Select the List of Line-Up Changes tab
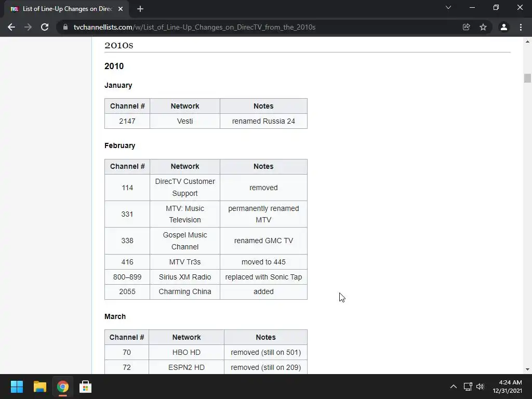This screenshot has width=532, height=399. (x=66, y=9)
